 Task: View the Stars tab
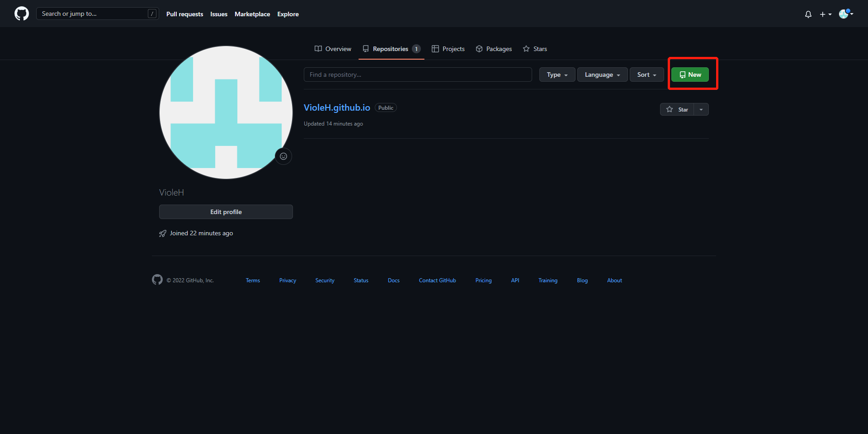pyautogui.click(x=535, y=49)
